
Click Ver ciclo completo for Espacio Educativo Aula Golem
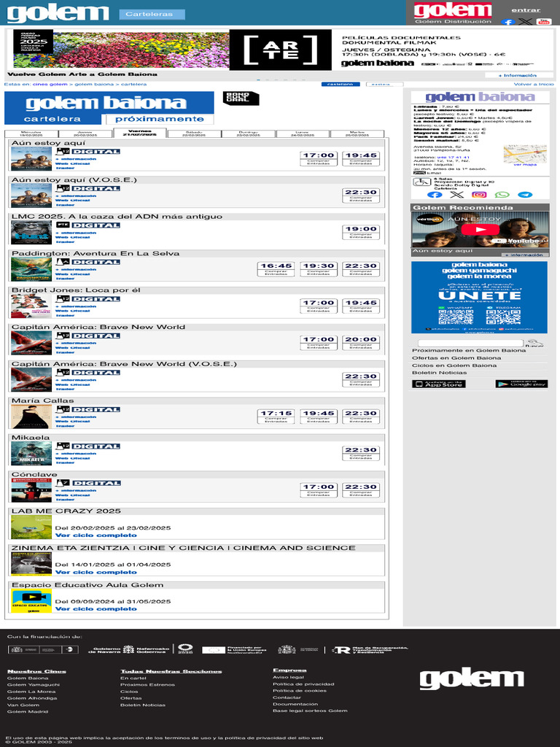point(96,609)
